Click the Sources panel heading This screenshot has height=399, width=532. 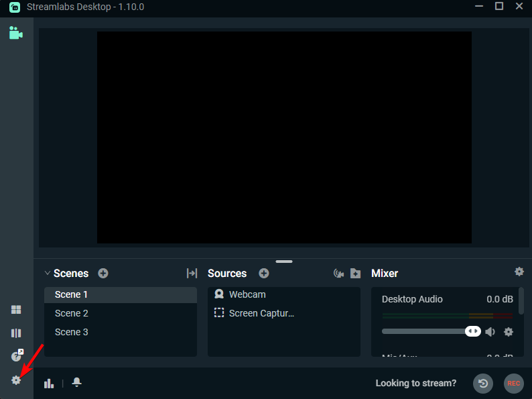227,274
